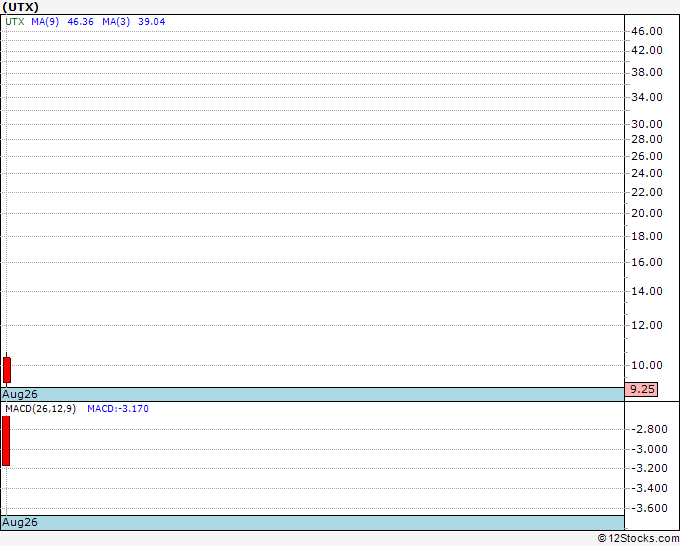Click the 28.00 price axis label
The width and height of the screenshot is (680, 546).
[647, 139]
